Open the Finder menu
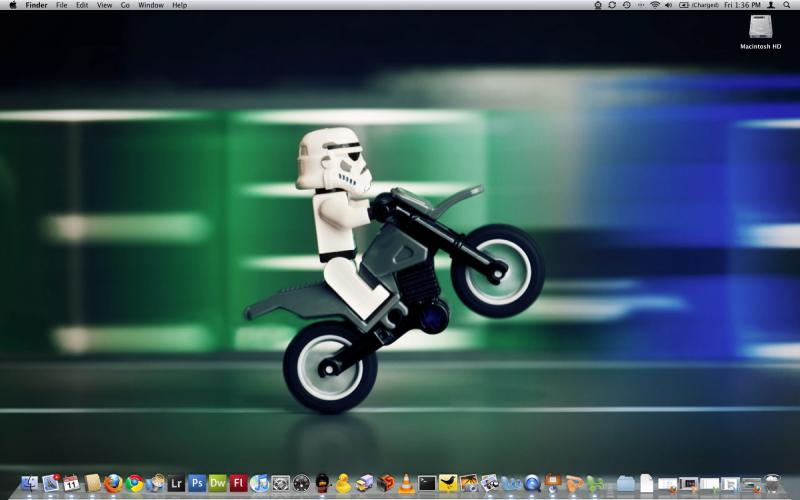The height and width of the screenshot is (500, 800). [x=36, y=5]
